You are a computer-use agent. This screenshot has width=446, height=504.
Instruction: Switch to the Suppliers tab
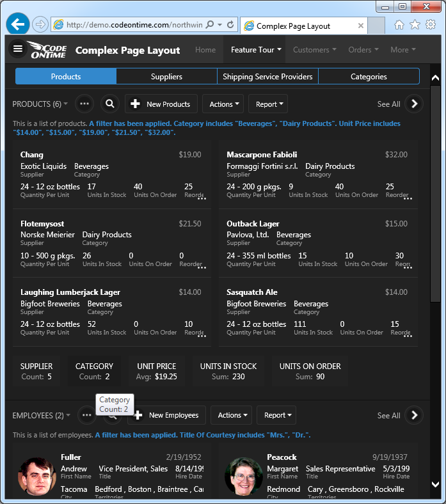click(x=166, y=77)
